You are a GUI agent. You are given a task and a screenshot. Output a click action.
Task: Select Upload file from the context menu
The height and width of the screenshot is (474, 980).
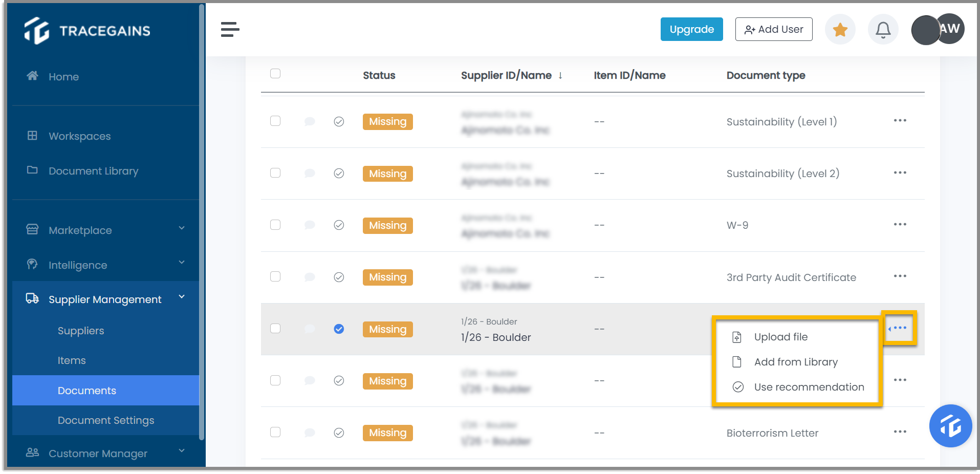[780, 337]
